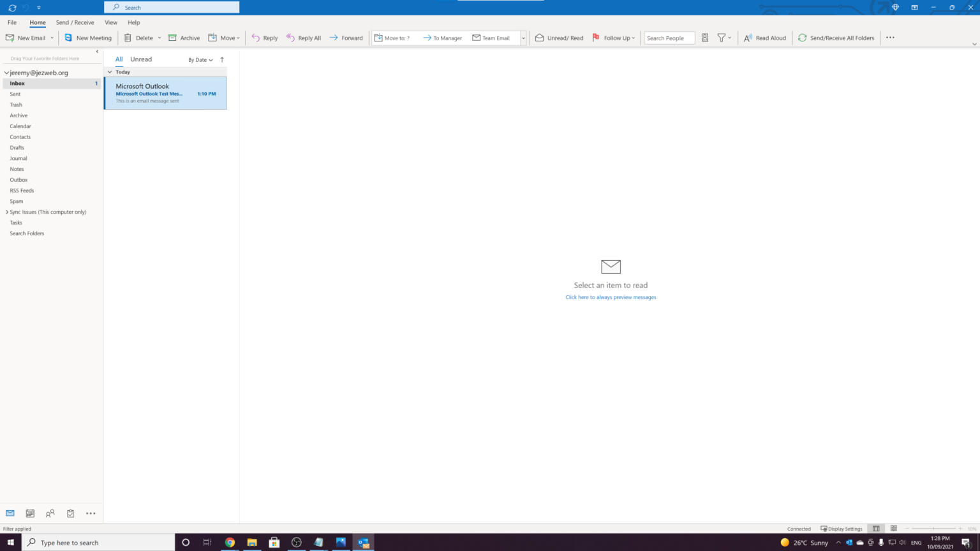Screen dimensions: 980x551
Task: Open the Drafts folder
Action: [17, 148]
